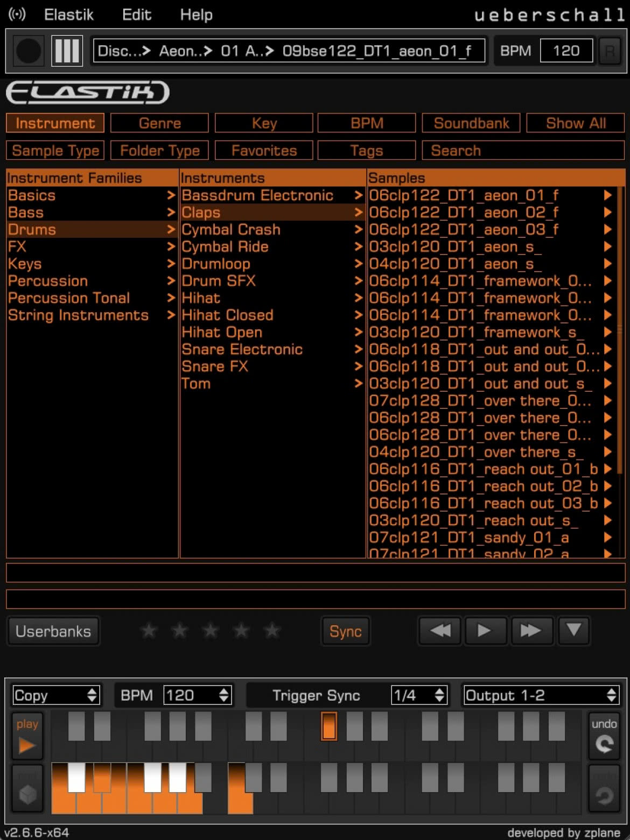Click the Show All button

click(x=576, y=123)
